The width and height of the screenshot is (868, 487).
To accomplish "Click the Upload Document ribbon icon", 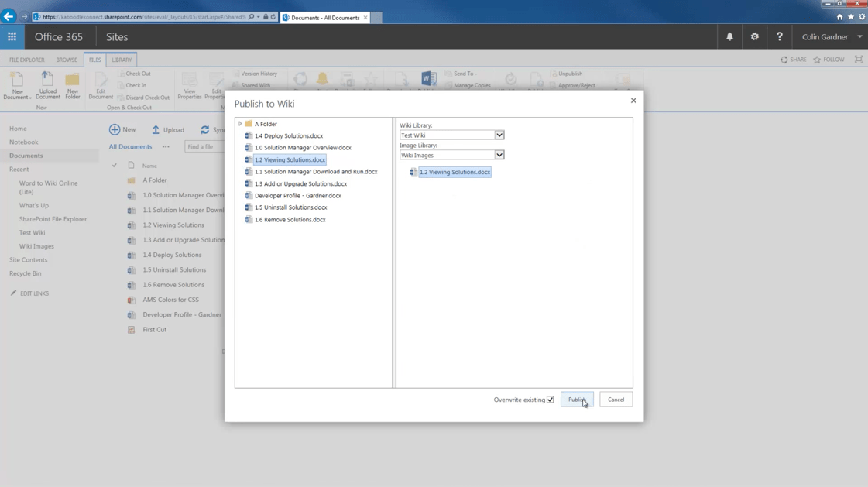I will click(47, 86).
